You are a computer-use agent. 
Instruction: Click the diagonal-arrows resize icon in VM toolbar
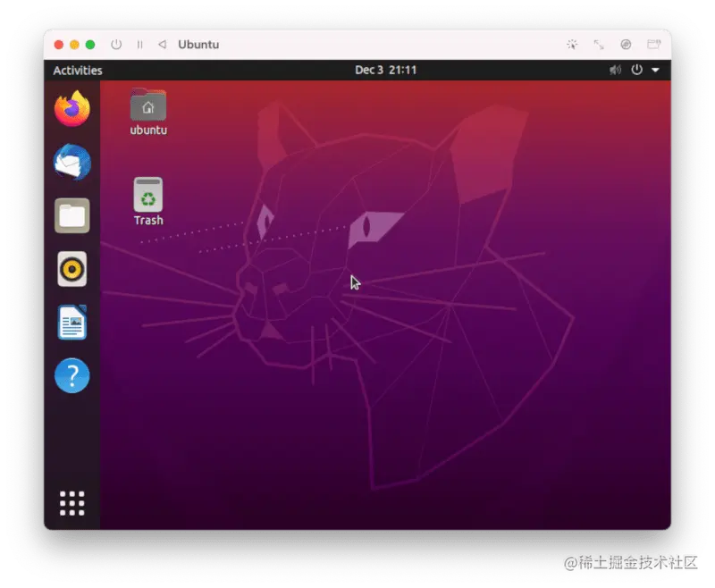point(599,44)
